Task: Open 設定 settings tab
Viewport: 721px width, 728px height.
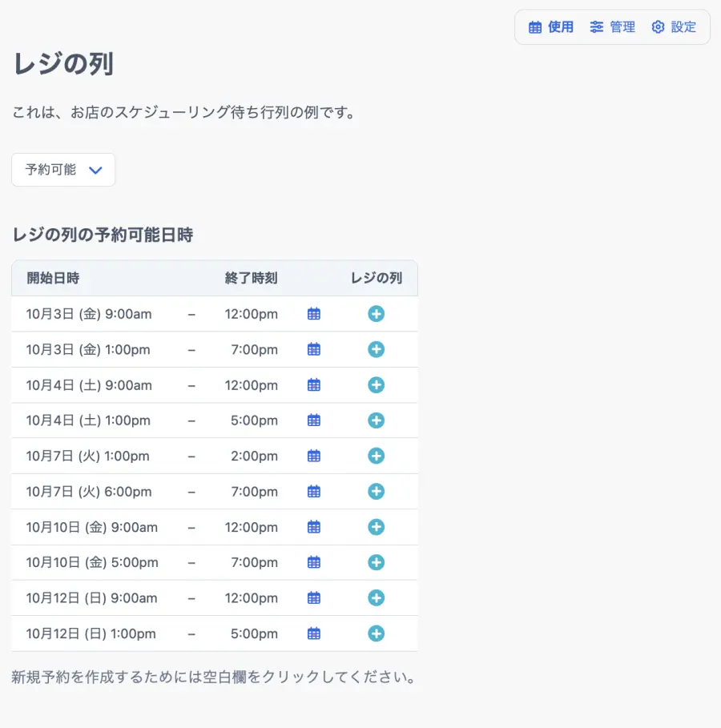Action: click(674, 27)
